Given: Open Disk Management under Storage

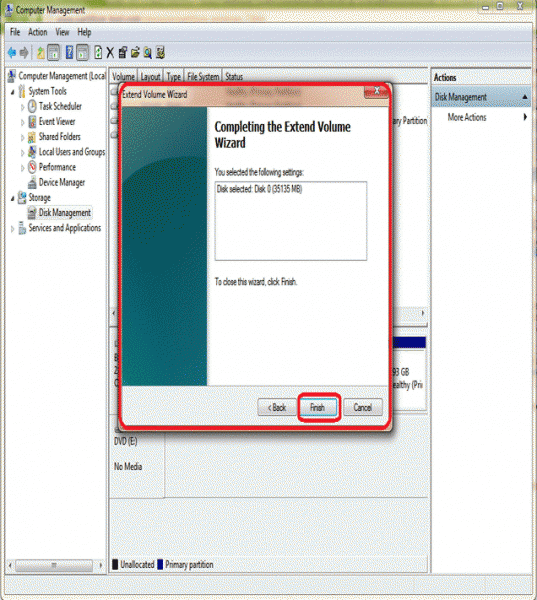Looking at the screenshot, I should 64,213.
